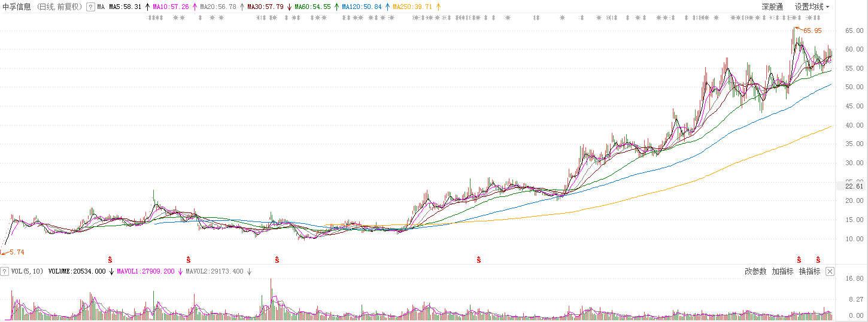Viewport: 868px width, 322px height.
Task: Click the orange up arrow after MA250
Action: [x=438, y=7]
